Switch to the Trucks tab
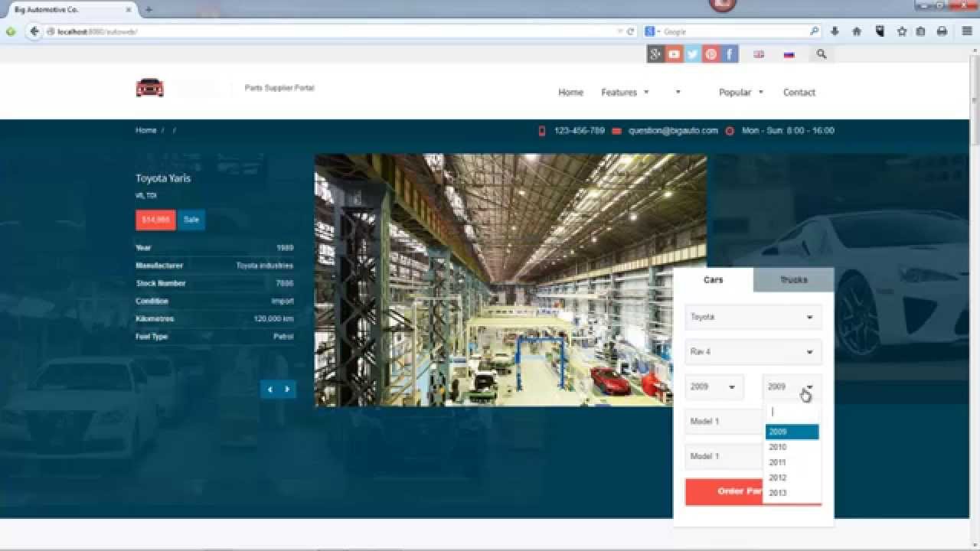The width and height of the screenshot is (980, 551). click(794, 280)
